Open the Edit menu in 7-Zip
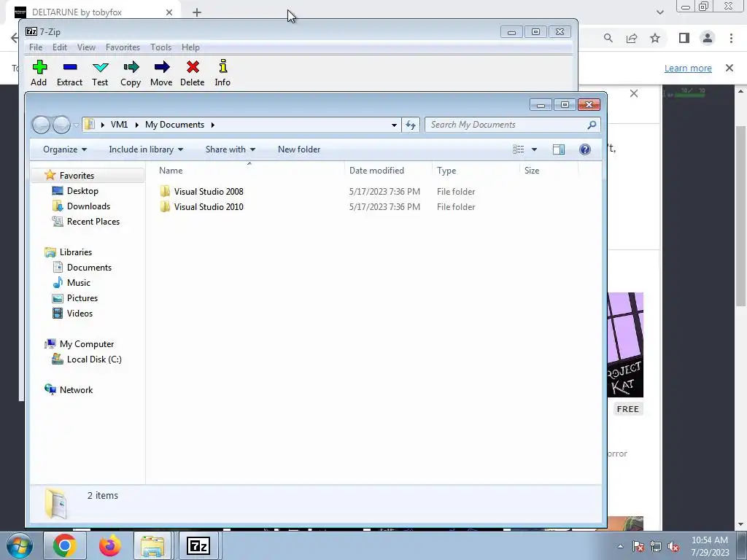This screenshot has height=560, width=747. click(60, 47)
